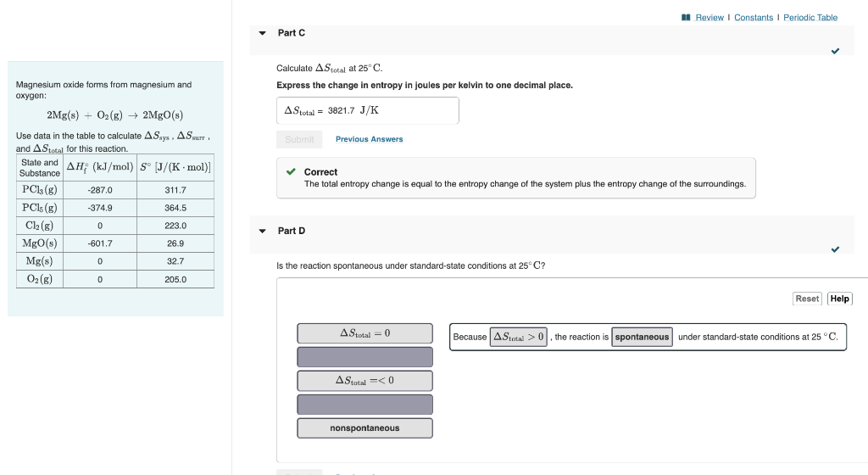Click the State and Substance column header
The image size is (868, 475).
(x=39, y=168)
